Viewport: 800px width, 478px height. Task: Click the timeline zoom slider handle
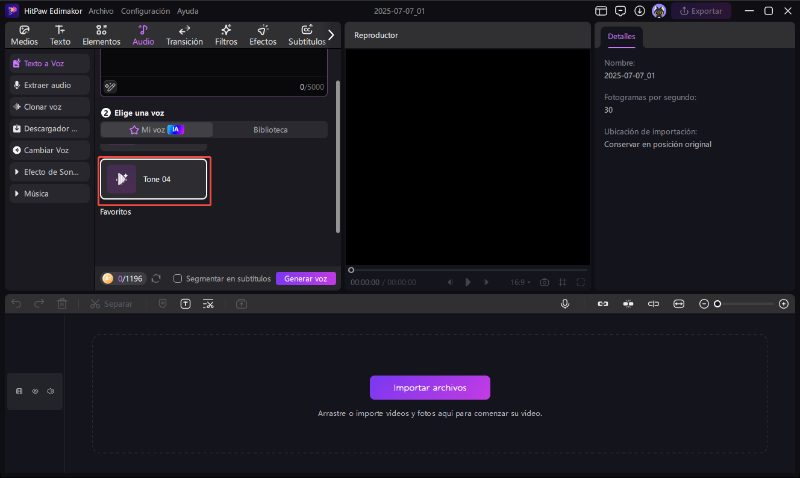pos(717,304)
